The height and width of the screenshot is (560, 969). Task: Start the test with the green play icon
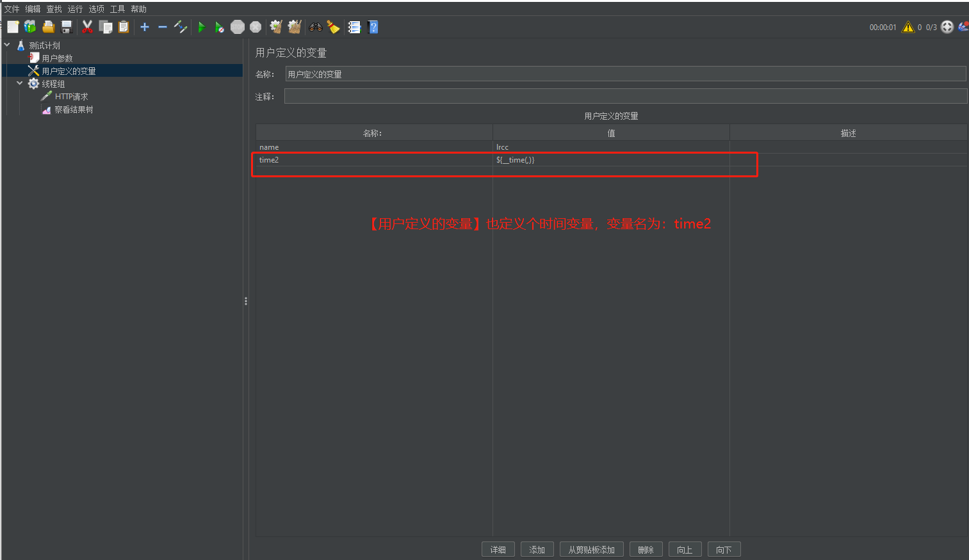pyautogui.click(x=201, y=27)
